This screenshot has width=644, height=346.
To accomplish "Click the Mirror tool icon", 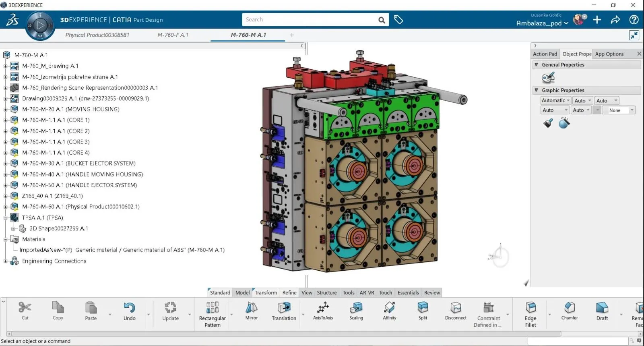I will (251, 308).
